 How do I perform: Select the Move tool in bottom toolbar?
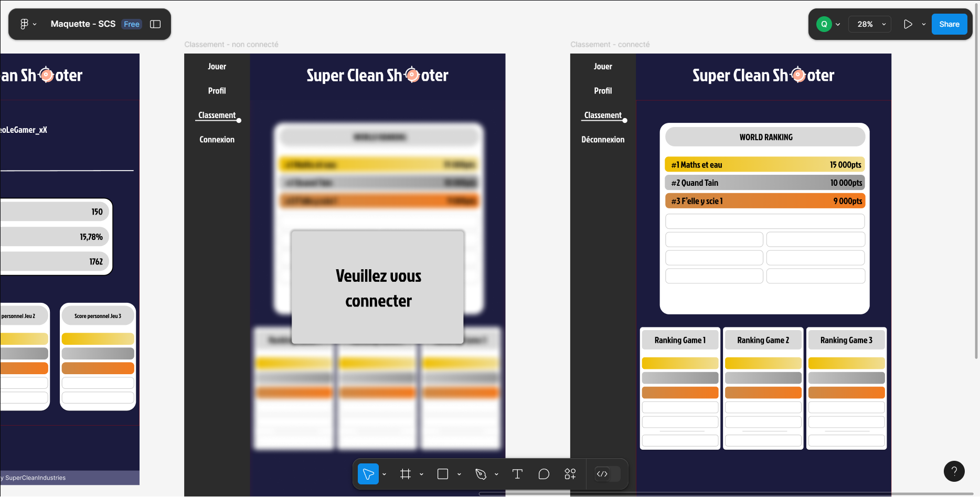click(368, 474)
